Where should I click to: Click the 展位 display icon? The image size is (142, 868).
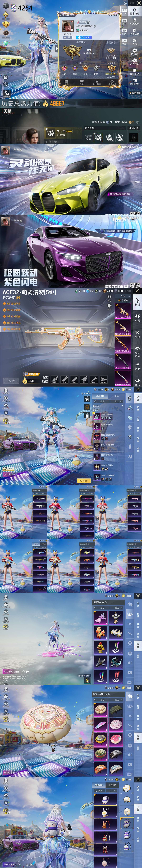coord(109,298)
